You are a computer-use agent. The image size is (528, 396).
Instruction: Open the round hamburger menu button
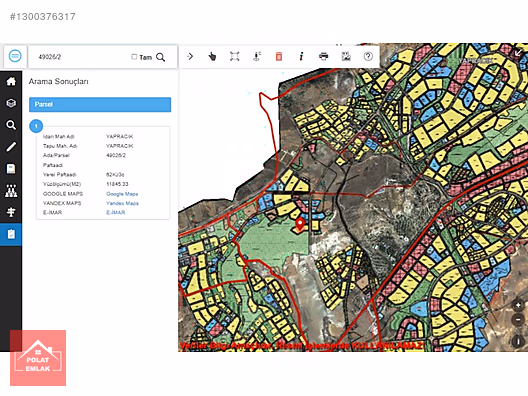tap(15, 56)
